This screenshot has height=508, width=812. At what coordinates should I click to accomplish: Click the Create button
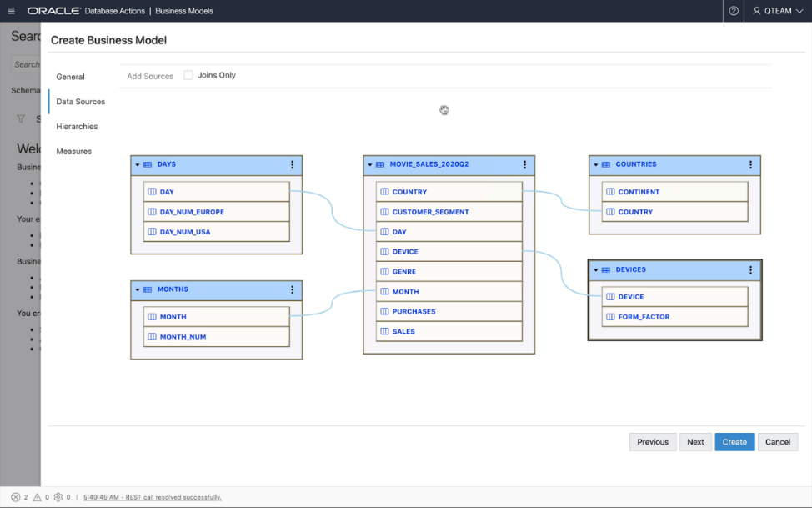(734, 442)
